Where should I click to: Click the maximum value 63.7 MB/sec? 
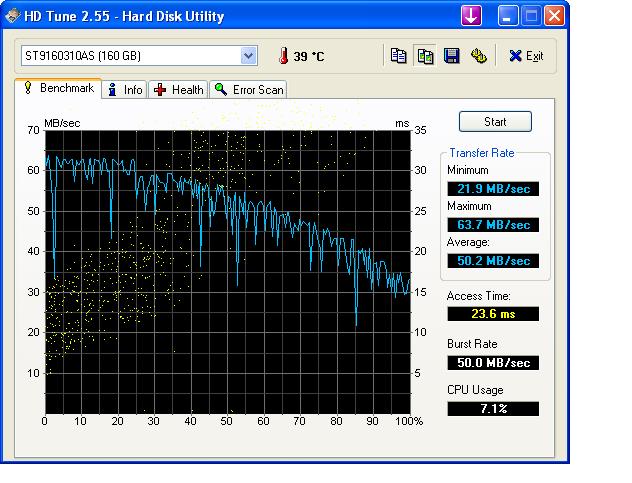[x=493, y=225]
